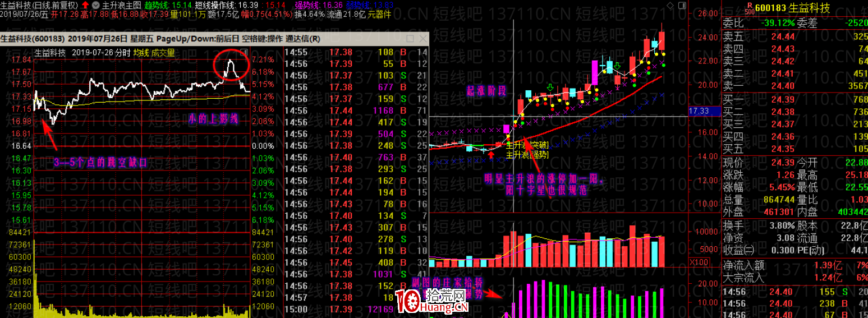
Task: Select the 买五 row at 24.35
Action: click(x=794, y=149)
